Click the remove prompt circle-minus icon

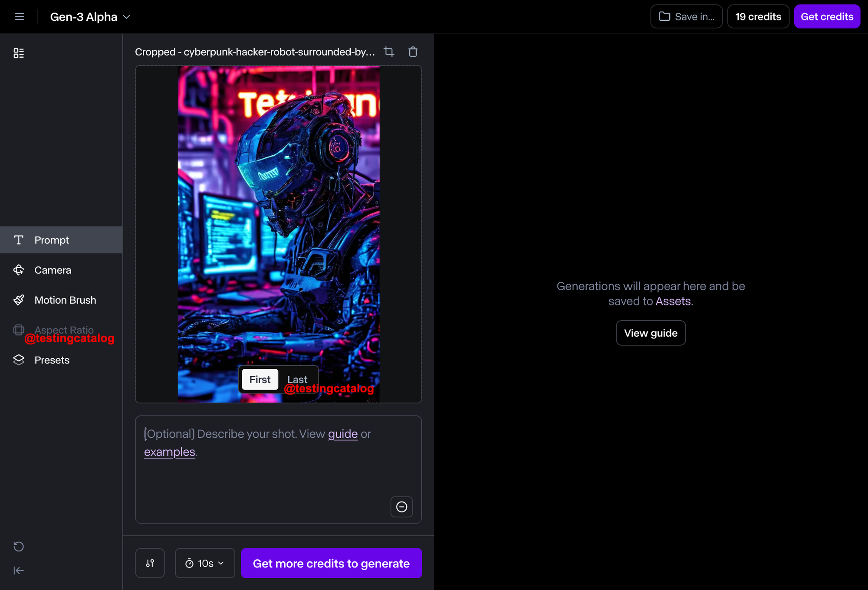click(x=401, y=507)
